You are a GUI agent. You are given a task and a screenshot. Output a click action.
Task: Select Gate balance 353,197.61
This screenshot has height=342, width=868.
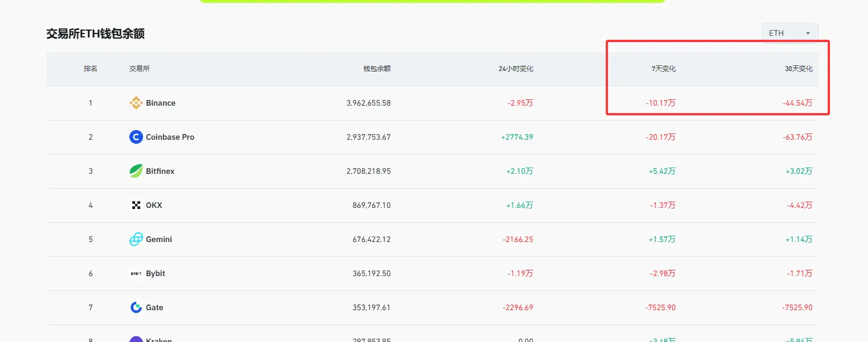(x=372, y=307)
